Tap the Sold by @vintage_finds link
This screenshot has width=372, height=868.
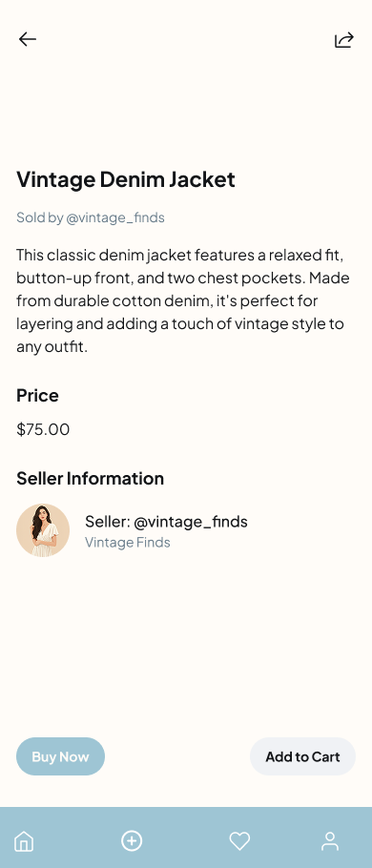point(91,217)
